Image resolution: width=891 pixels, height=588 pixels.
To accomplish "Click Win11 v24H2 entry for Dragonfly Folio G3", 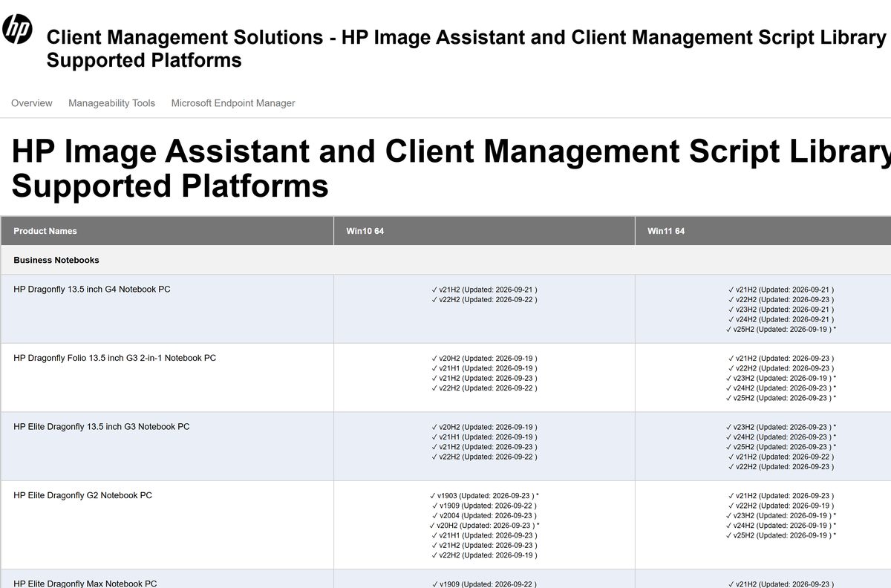I will (781, 388).
